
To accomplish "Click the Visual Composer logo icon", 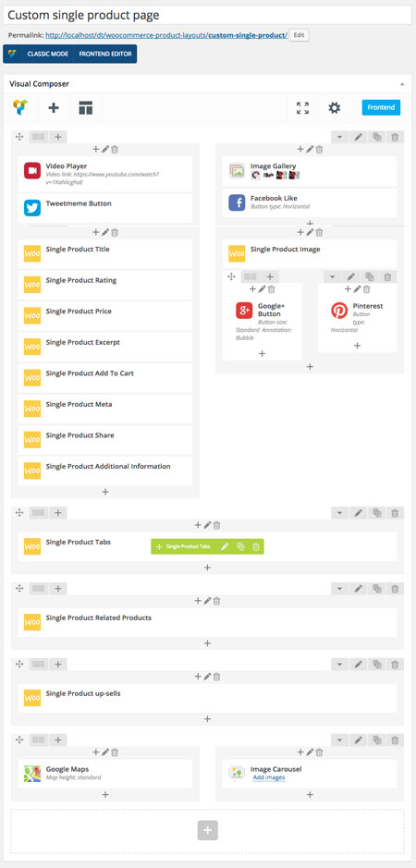I will pos(20,108).
